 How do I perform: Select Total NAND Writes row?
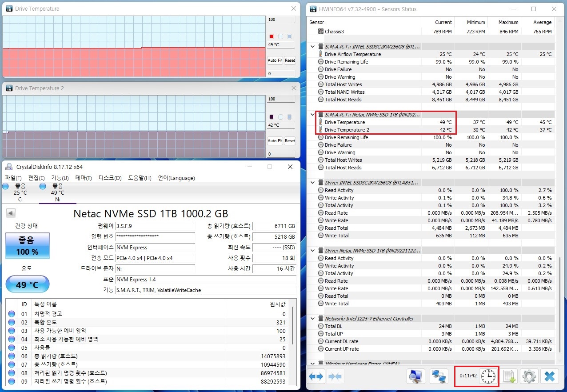click(431, 92)
